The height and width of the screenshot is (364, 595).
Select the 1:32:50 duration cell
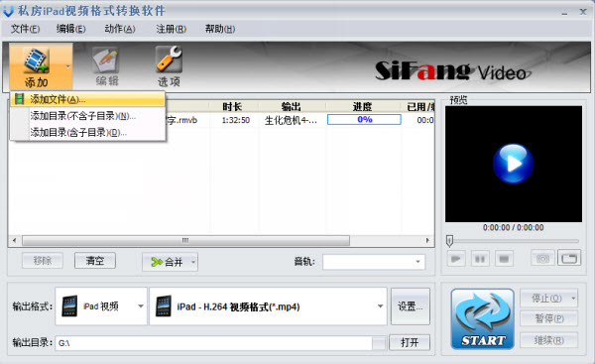click(x=236, y=120)
